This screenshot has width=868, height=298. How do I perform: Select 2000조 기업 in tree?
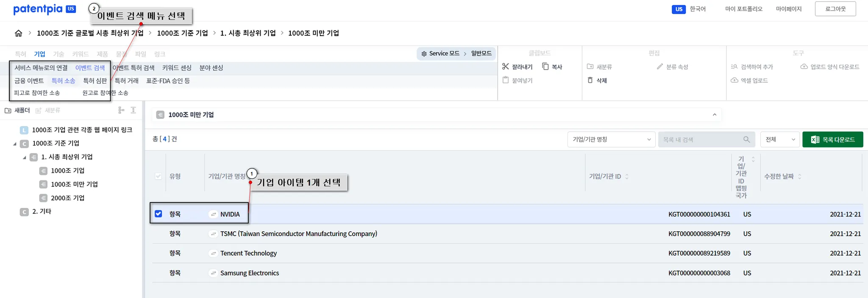(x=67, y=198)
